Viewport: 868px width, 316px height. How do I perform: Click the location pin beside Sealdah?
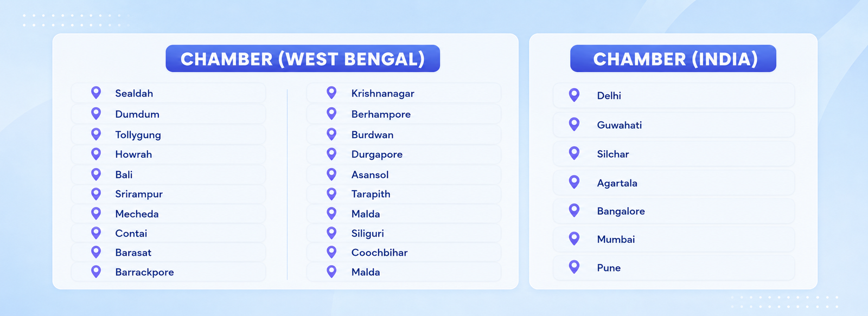(x=96, y=93)
